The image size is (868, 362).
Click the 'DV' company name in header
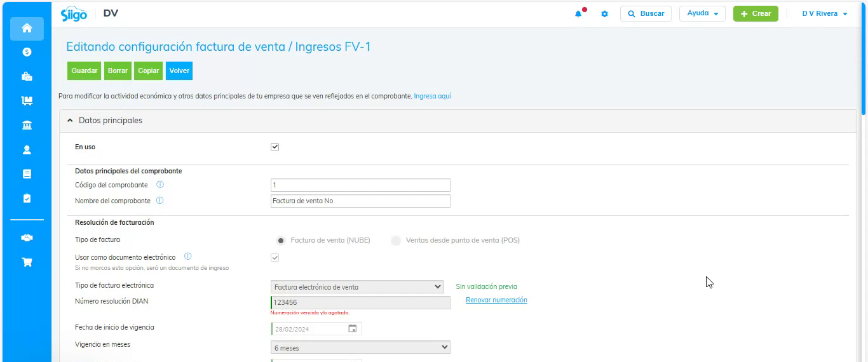click(x=111, y=13)
